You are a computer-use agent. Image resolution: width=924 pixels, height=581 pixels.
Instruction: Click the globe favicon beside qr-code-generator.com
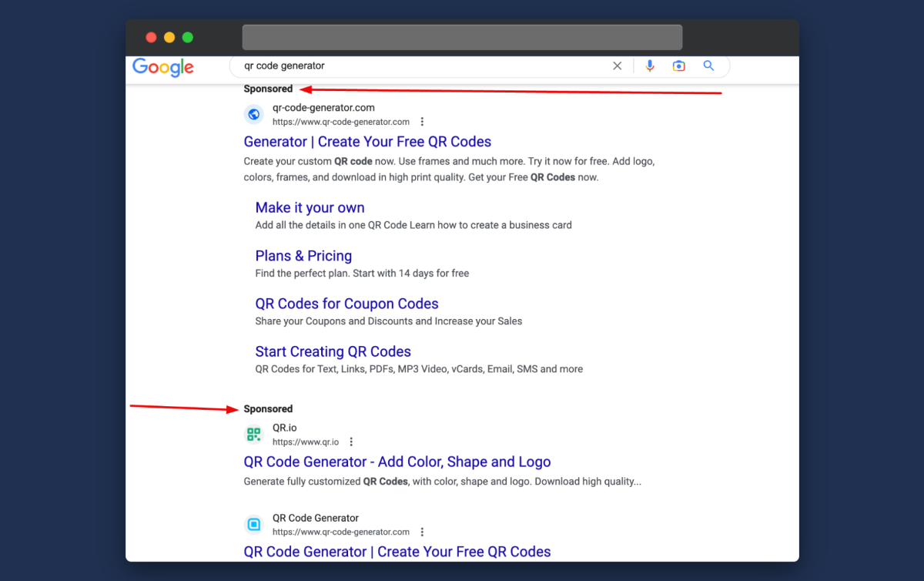[253, 115]
